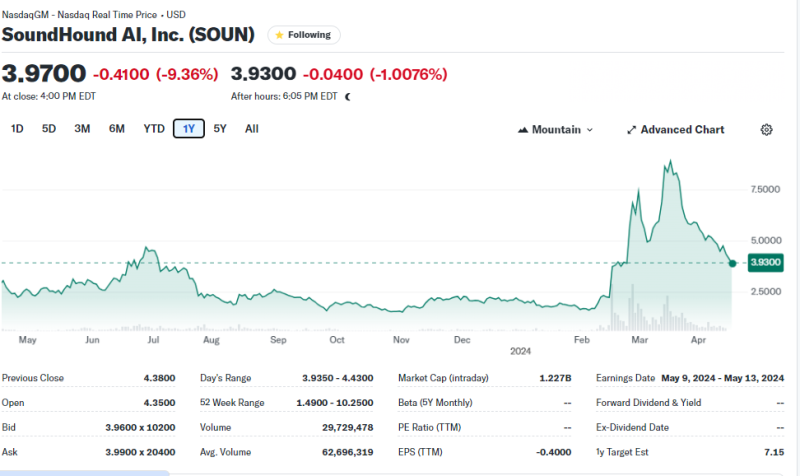This screenshot has height=476, width=800.
Task: Click Day's Range value 3.9350 - 4.4300
Action: click(x=338, y=378)
